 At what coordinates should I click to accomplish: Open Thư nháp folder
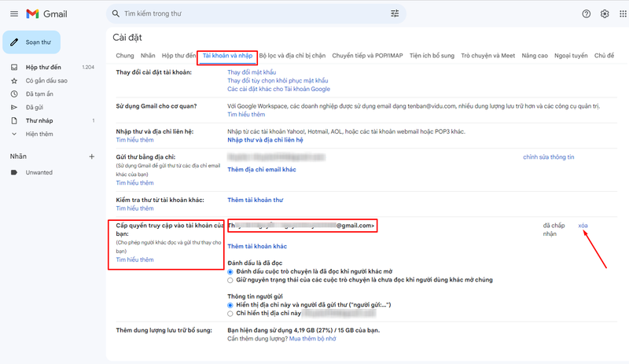[x=39, y=120]
